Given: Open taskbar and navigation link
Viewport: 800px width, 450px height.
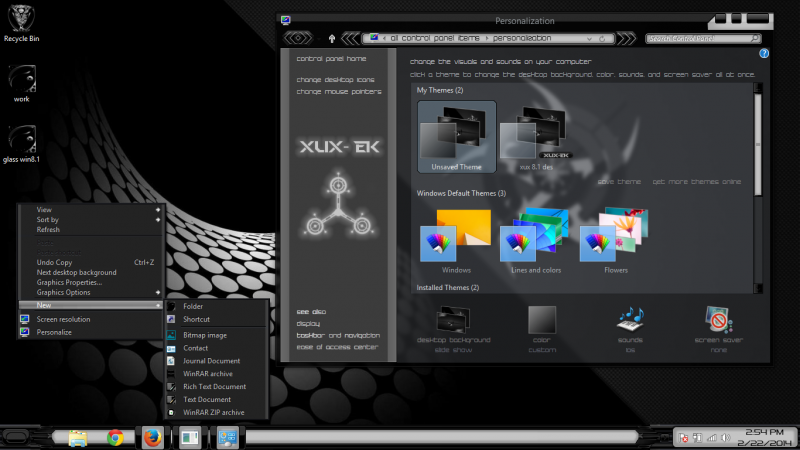Looking at the screenshot, I should click(x=338, y=335).
